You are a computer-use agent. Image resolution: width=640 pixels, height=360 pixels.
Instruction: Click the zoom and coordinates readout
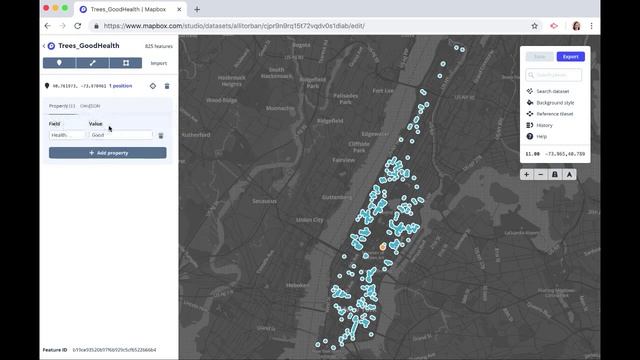555,154
